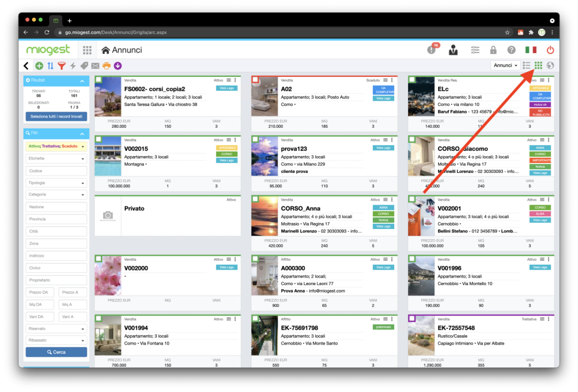Change language via Italian flag
Image resolution: width=578 pixels, height=392 pixels.
tap(531, 50)
